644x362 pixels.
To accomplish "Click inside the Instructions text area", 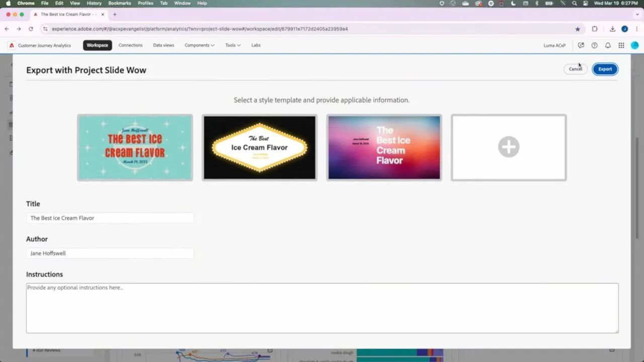I will click(322, 308).
